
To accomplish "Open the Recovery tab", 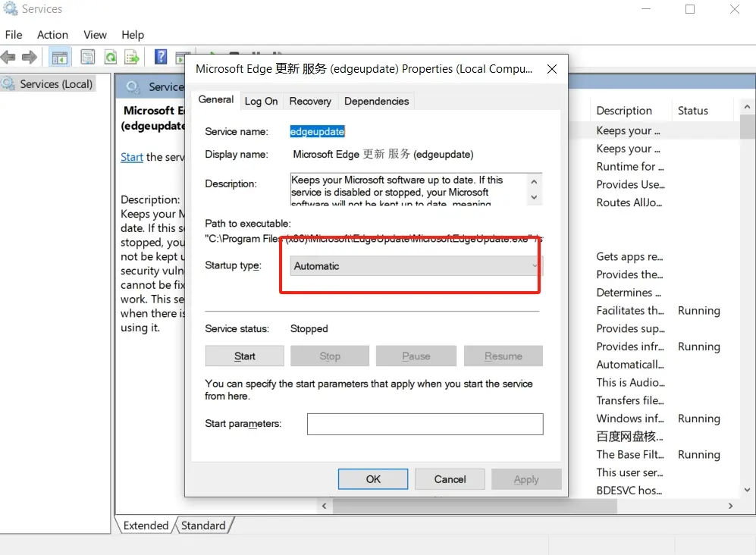I will 310,102.
